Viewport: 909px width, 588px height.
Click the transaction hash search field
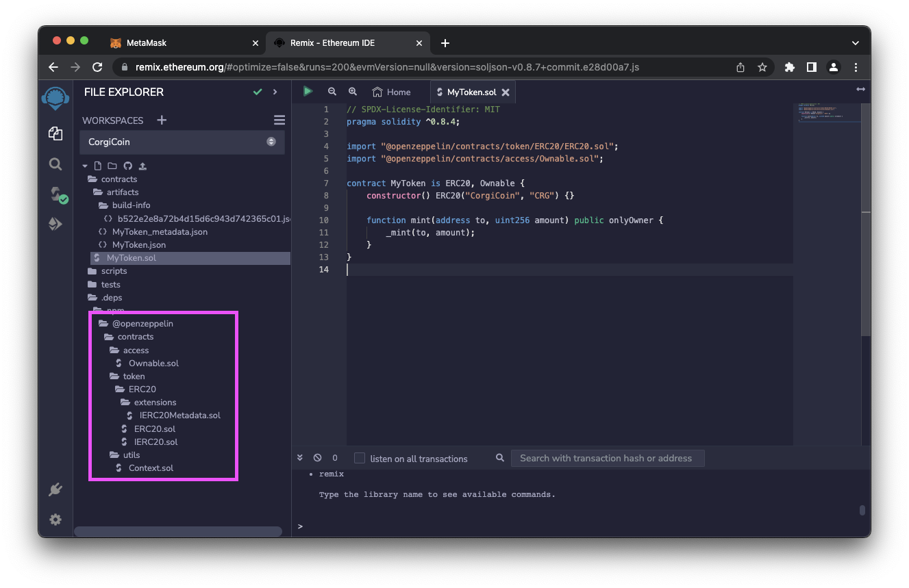coord(607,459)
